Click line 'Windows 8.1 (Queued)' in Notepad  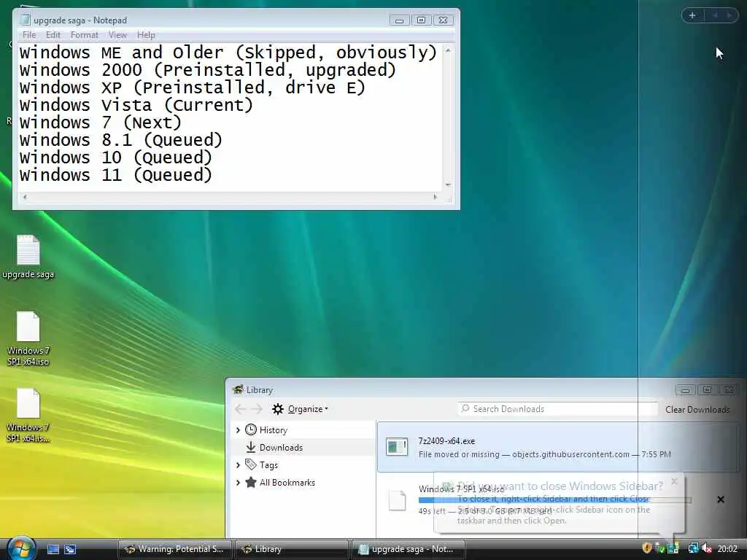click(x=121, y=140)
